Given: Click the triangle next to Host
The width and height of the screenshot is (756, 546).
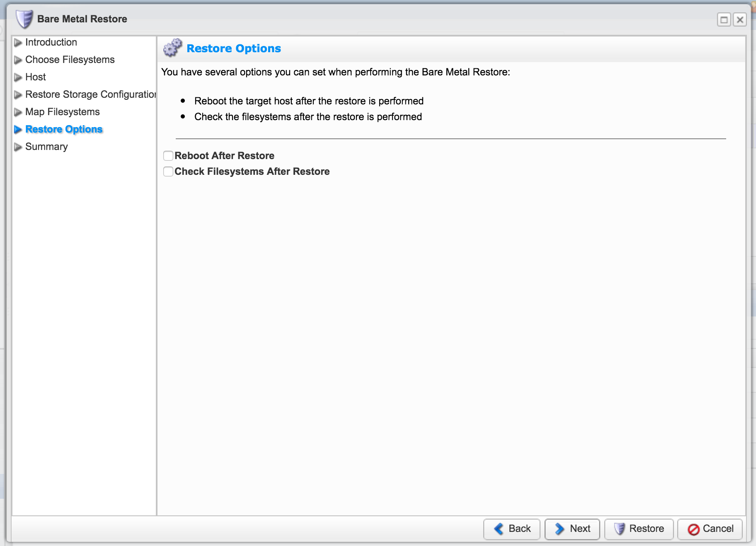Looking at the screenshot, I should [18, 77].
